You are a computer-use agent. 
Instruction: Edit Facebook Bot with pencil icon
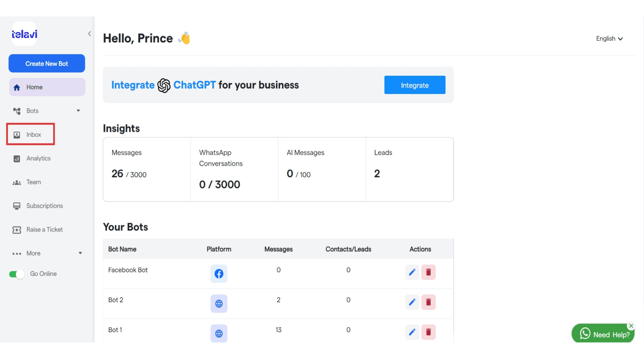[412, 272]
